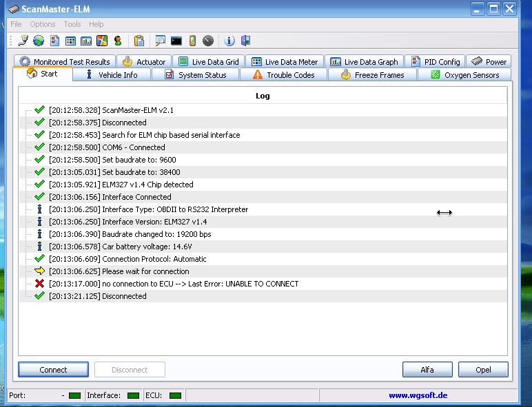Click the Connect button
Viewport: 532px width, 407px height.
[53, 369]
